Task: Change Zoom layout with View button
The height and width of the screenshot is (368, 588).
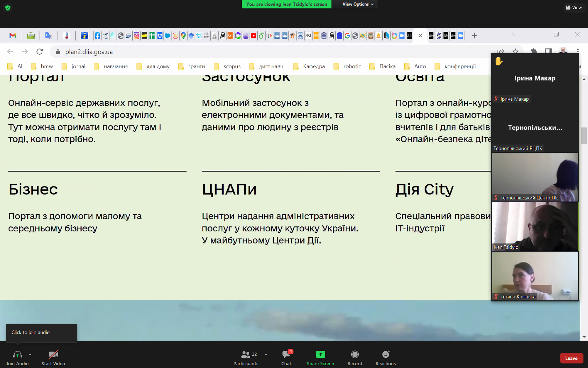Action: click(x=574, y=7)
